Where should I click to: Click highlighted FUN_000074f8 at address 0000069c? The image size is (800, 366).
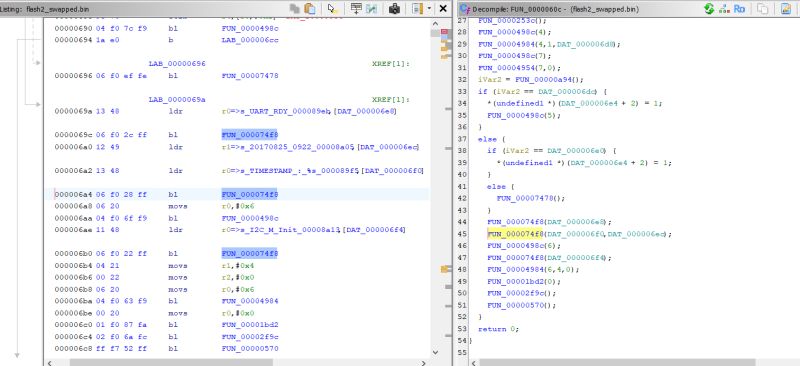[x=249, y=135]
